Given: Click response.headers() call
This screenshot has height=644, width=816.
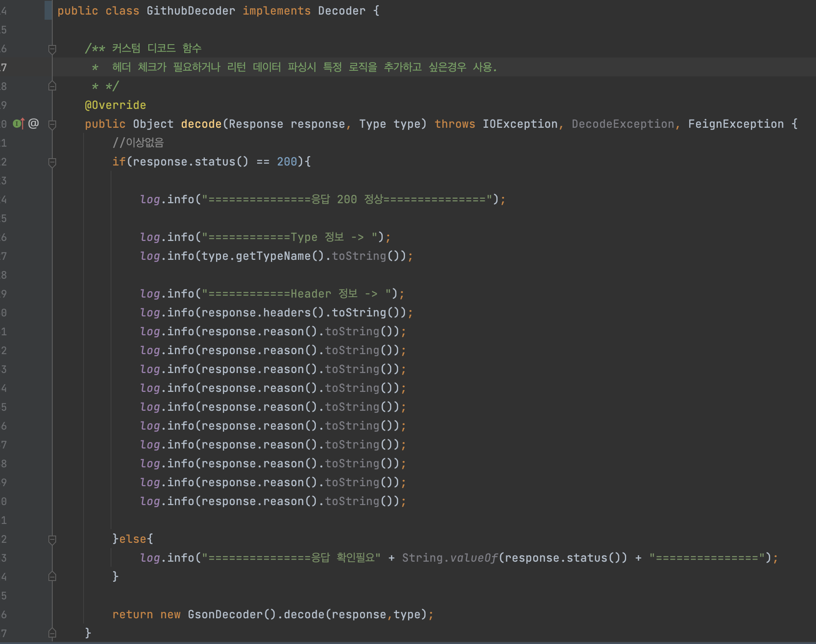Looking at the screenshot, I should click(263, 313).
